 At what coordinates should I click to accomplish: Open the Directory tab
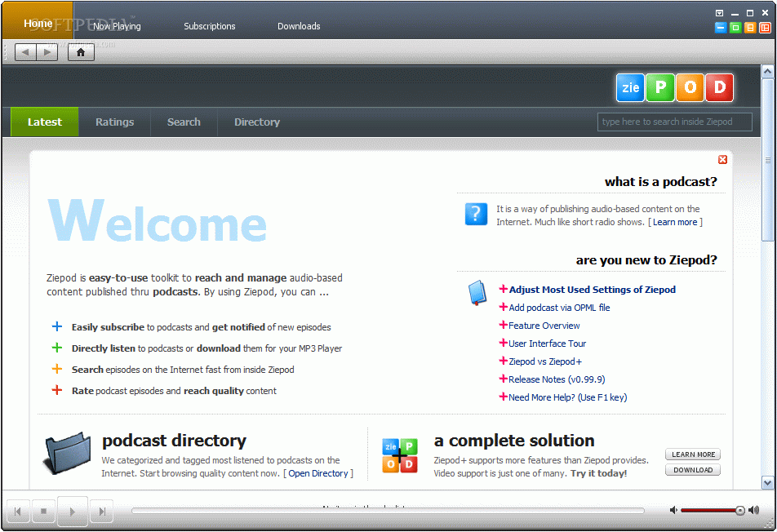[x=256, y=122]
